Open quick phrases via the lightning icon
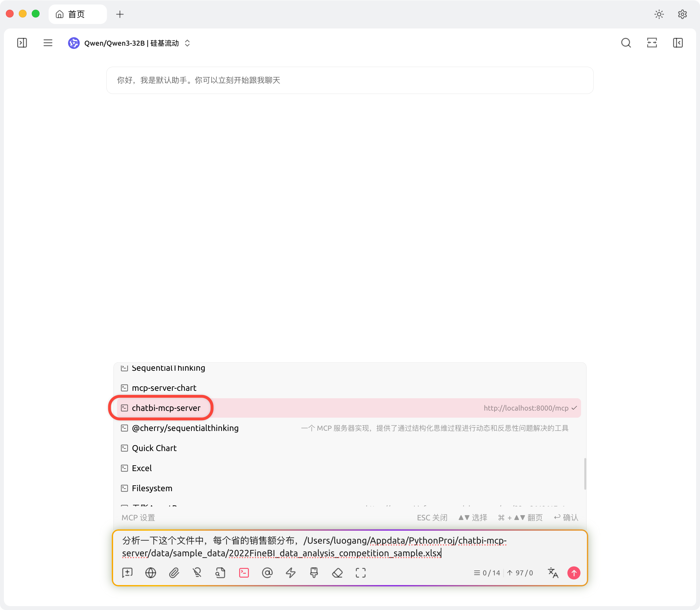Image resolution: width=700 pixels, height=610 pixels. [291, 573]
